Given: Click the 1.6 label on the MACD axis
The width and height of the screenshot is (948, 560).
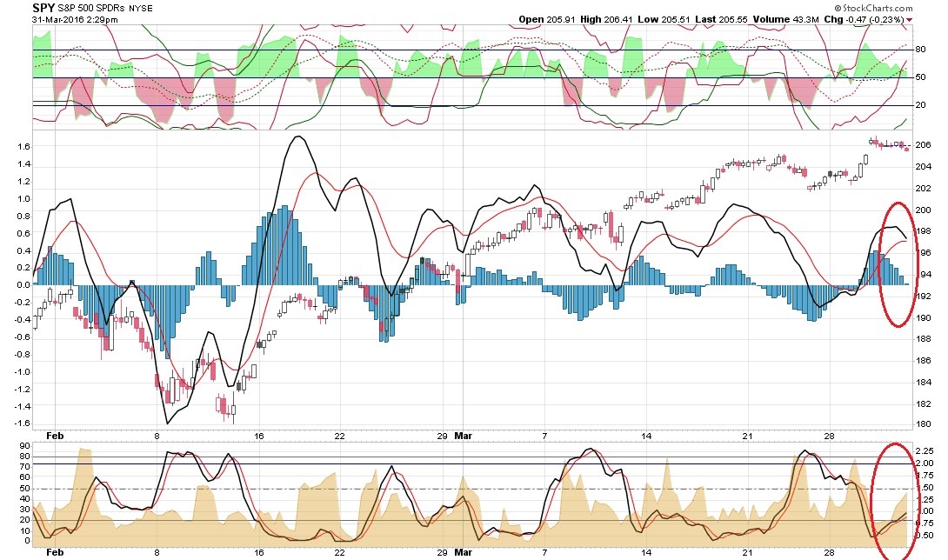Looking at the screenshot, I should [23, 146].
